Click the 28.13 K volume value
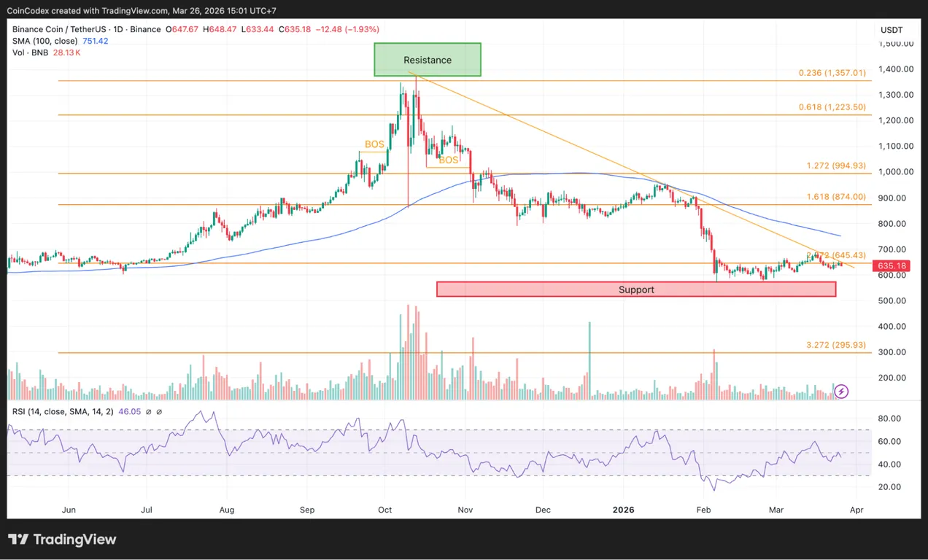The width and height of the screenshot is (928, 560). pyautogui.click(x=66, y=53)
